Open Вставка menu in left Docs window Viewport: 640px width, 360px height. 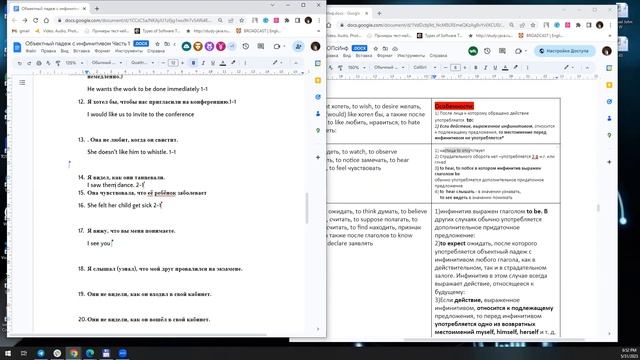[x=82, y=51]
